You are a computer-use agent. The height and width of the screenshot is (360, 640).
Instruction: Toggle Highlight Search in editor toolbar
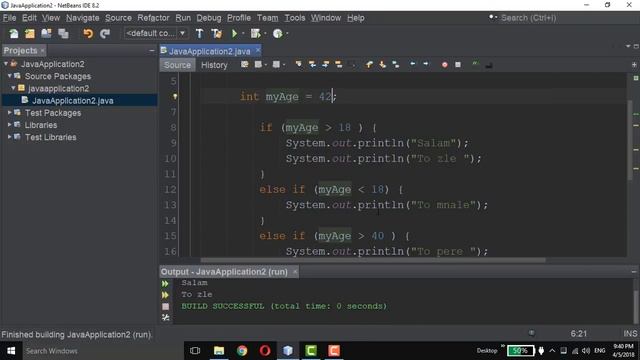click(339, 64)
